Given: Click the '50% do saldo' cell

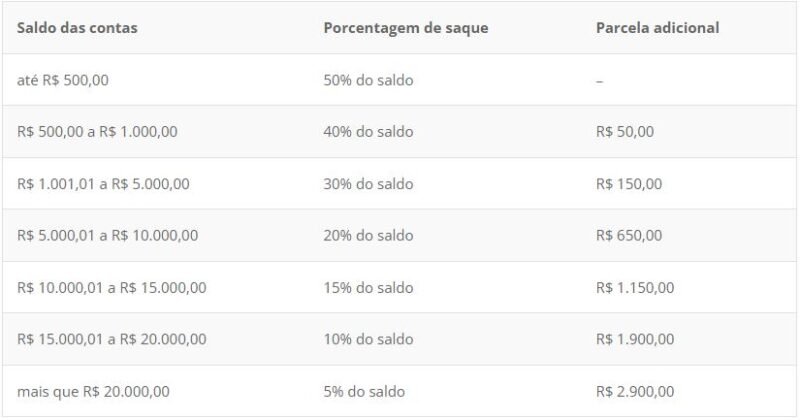Looking at the screenshot, I should click(368, 80).
